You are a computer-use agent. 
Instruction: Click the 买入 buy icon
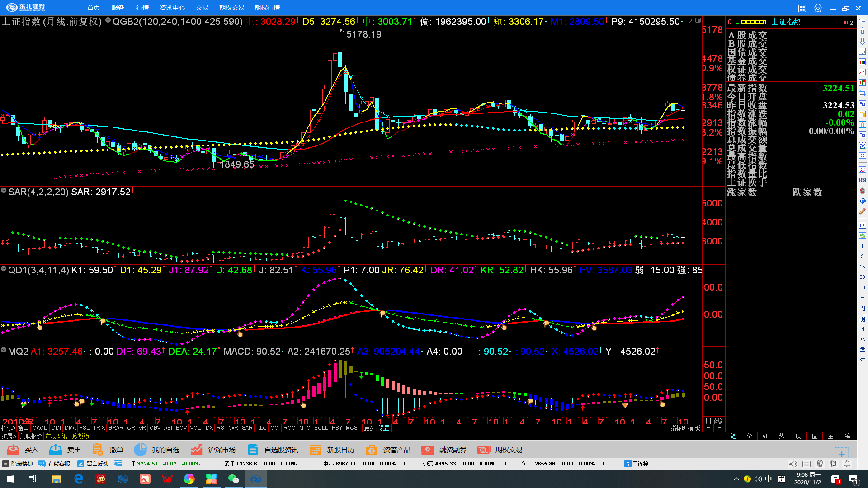(x=14, y=450)
